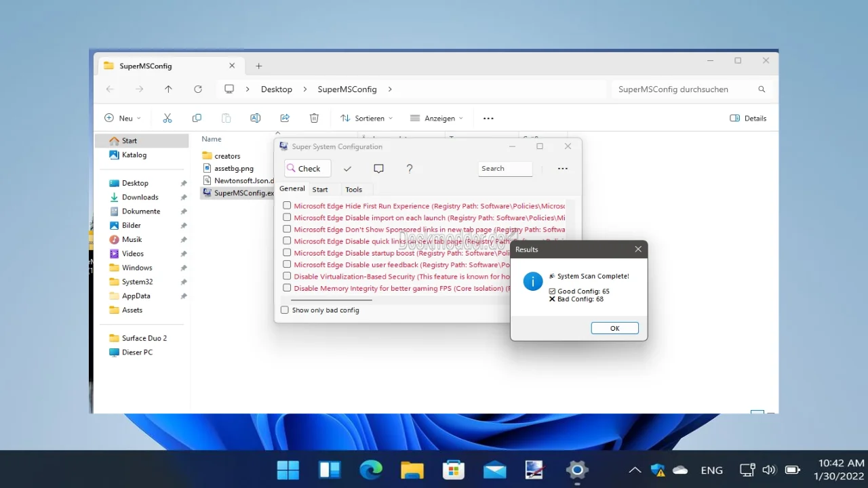Click the Delete trash icon
The height and width of the screenshot is (488, 868).
[x=314, y=118]
